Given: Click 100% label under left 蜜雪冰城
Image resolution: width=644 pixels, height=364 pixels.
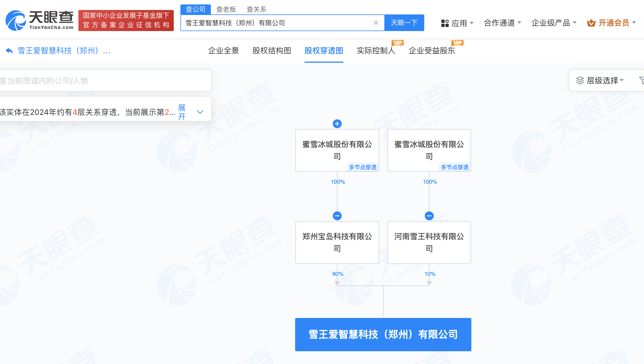Looking at the screenshot, I should [x=338, y=182].
